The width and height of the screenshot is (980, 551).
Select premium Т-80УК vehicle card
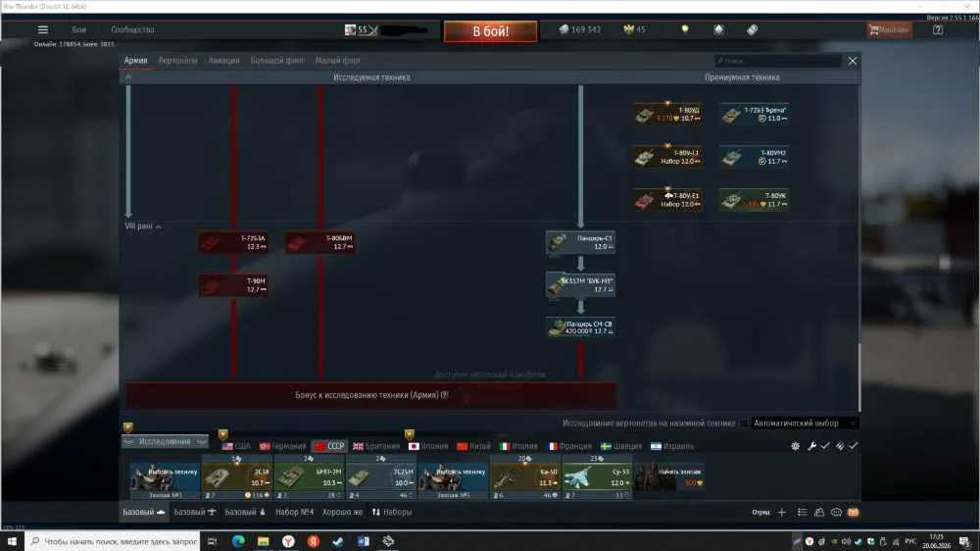pos(754,200)
